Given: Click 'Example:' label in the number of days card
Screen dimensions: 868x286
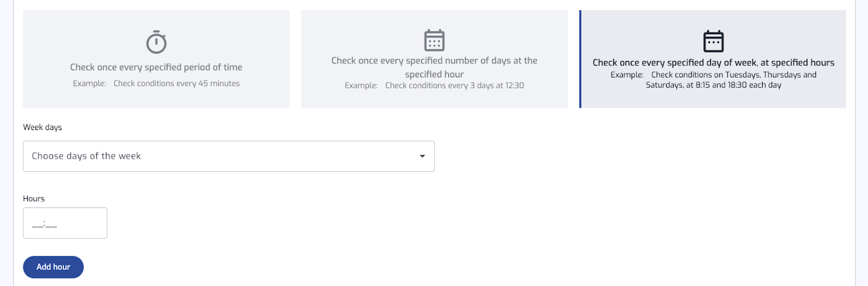Looking at the screenshot, I should (361, 86).
